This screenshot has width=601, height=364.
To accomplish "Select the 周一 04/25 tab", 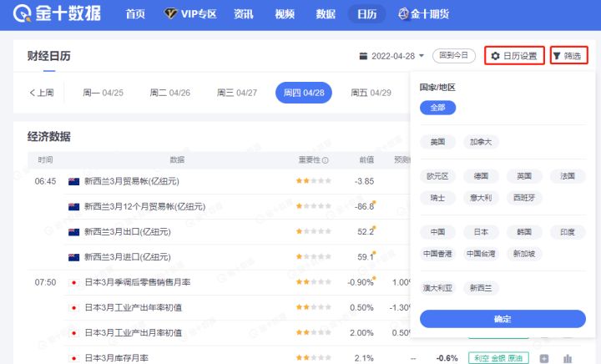I will pos(104,93).
